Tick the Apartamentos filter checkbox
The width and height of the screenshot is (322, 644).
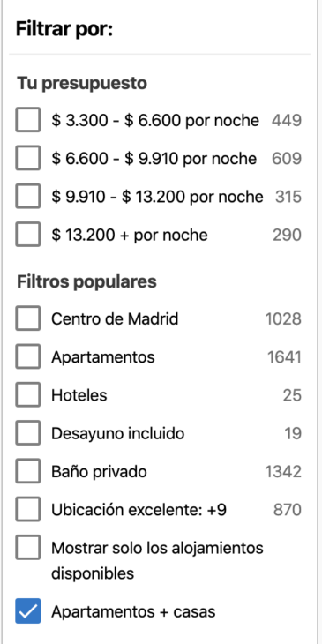(x=28, y=356)
